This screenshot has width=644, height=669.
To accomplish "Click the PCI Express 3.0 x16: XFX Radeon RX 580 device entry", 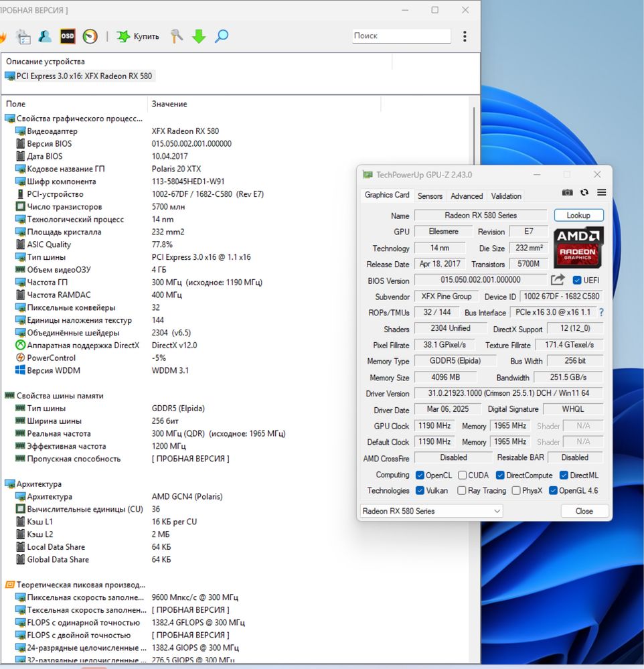I will (x=79, y=76).
